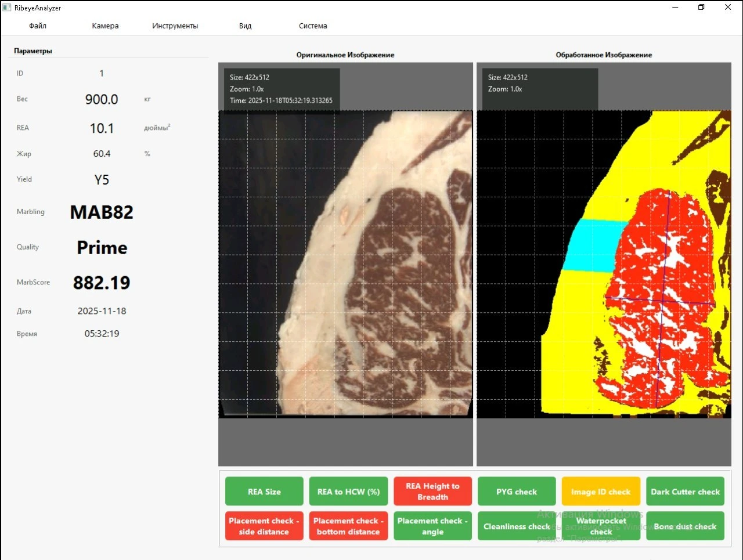Click the weight value 900.0

102,99
